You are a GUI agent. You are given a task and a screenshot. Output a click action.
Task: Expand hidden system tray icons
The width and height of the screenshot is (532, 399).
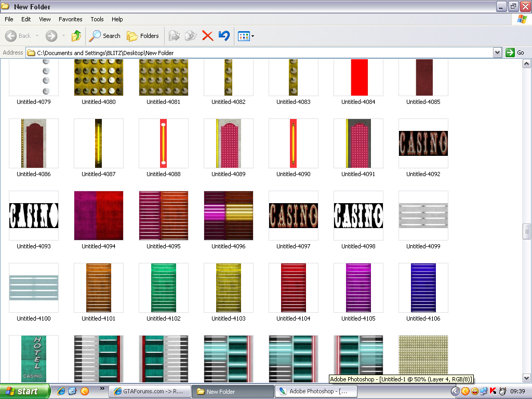click(455, 391)
